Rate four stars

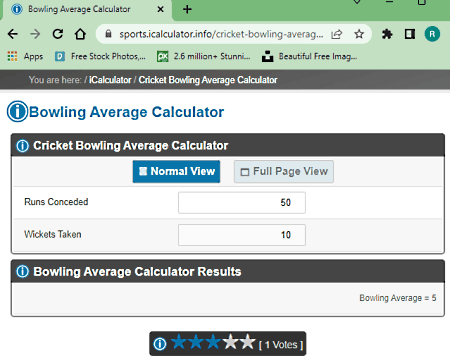click(x=230, y=342)
